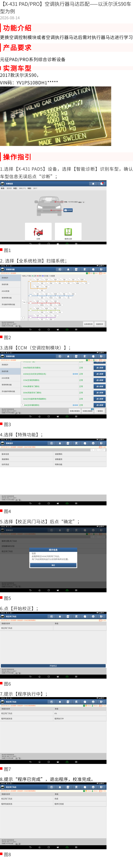The height and width of the screenshot is (868, 133).
Task: Select 读数据流 menu entry in figure 4
Action: (80, 459)
